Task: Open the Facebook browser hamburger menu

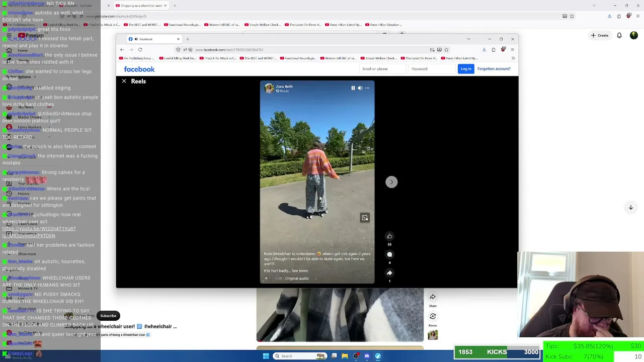Action: click(512, 50)
